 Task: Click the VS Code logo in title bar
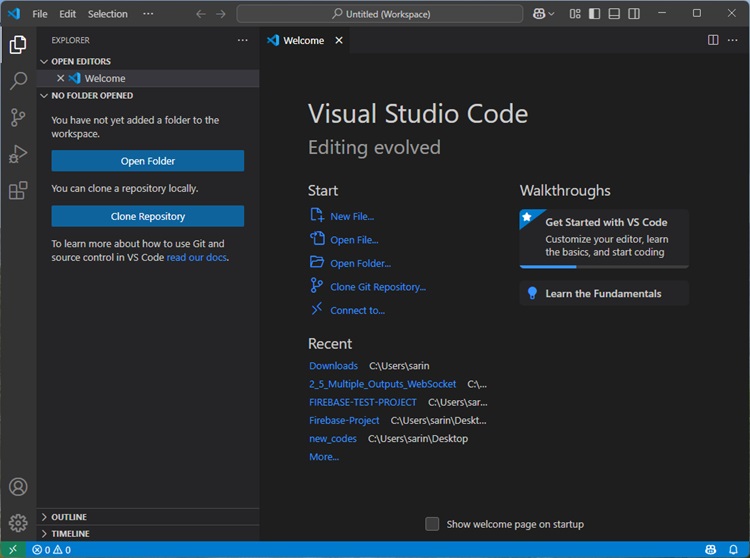tap(14, 13)
